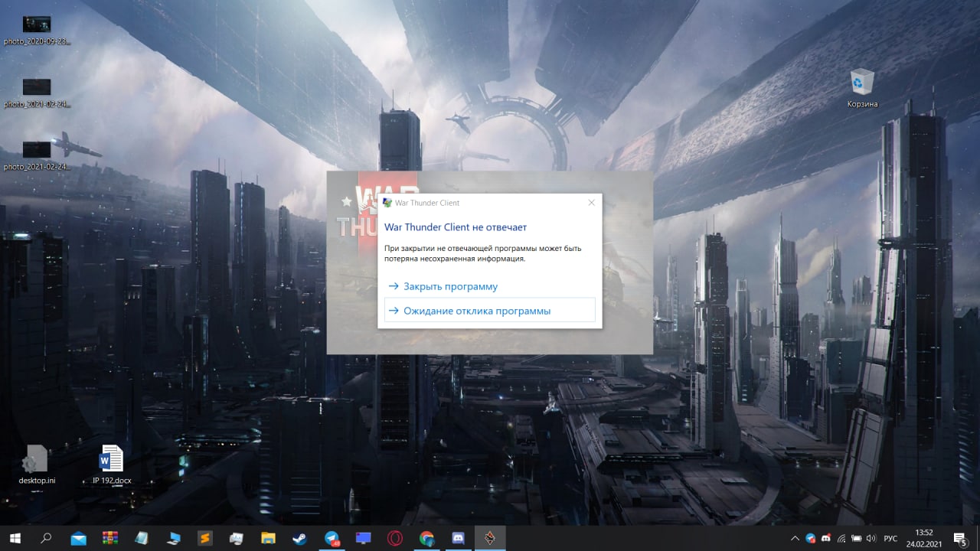This screenshot has height=551, width=980.
Task: Close the War Thunder Client dialog
Action: coord(591,203)
